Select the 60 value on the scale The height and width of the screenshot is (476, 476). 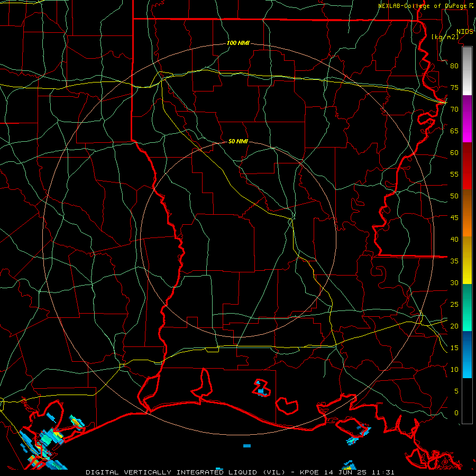454,153
